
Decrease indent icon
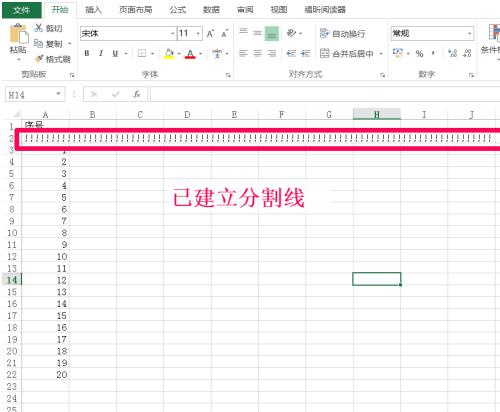(291, 53)
